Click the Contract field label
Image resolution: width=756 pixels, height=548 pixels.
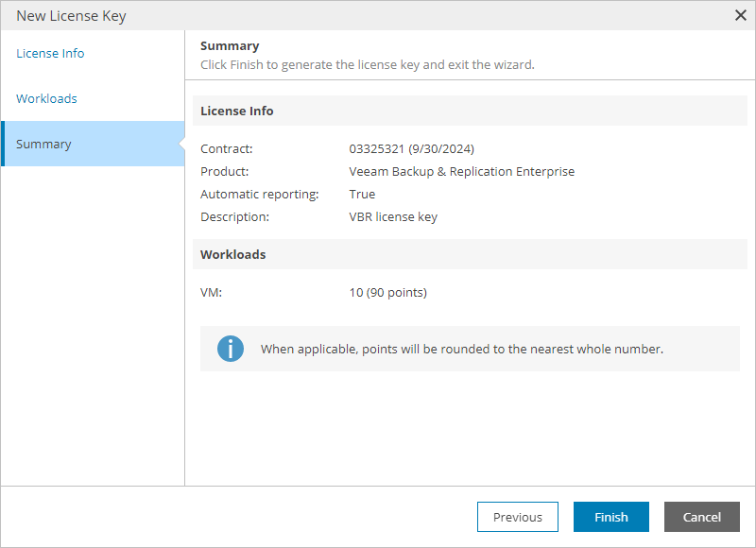(x=224, y=148)
